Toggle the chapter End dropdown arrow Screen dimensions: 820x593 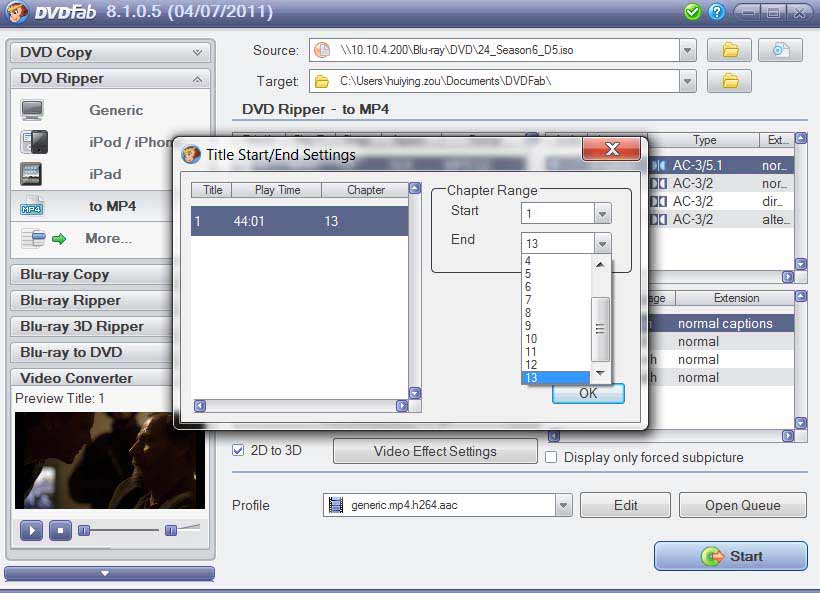[x=602, y=243]
